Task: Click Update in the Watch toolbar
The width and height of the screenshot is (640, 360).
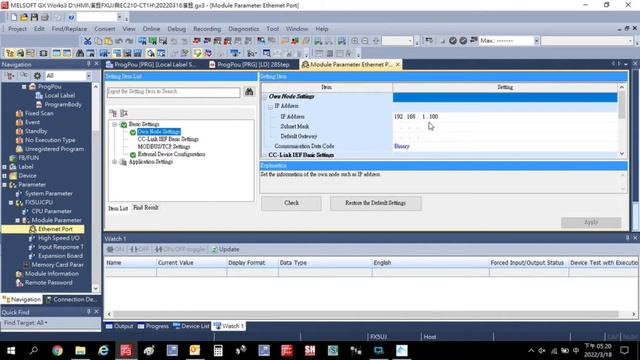Action: pyautogui.click(x=225, y=249)
